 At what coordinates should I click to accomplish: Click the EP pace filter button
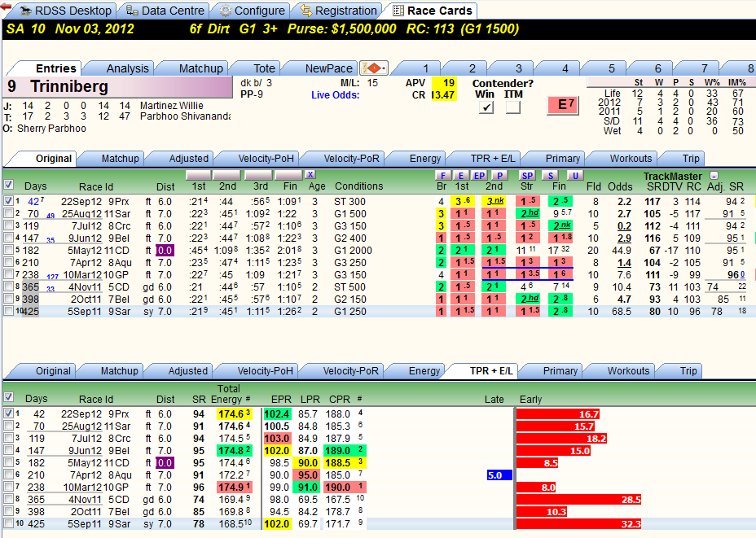479,175
